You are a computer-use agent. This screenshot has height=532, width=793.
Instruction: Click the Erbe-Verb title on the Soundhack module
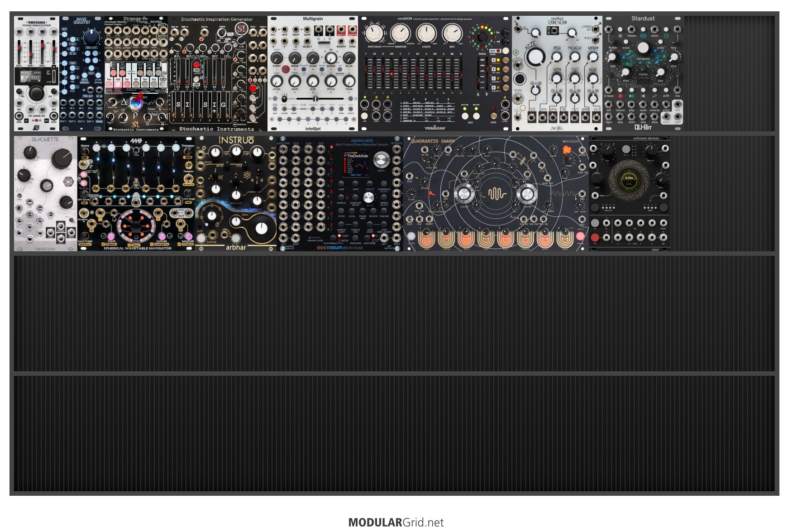(557, 22)
